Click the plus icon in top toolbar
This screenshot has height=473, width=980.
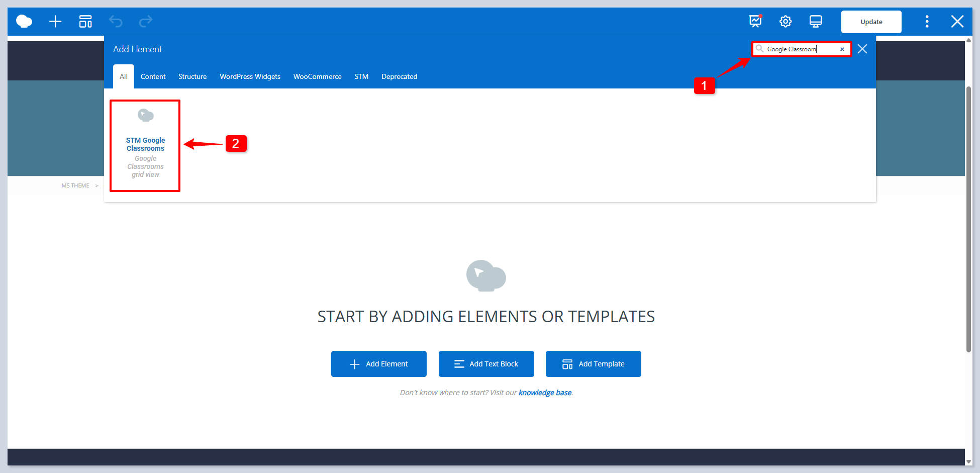(x=55, y=22)
